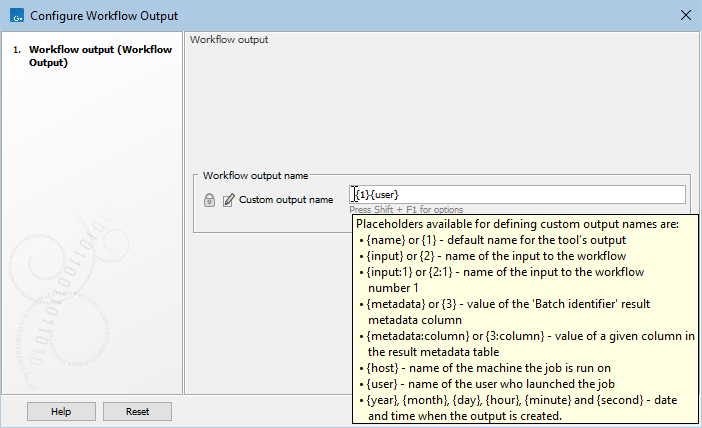Click the 'Workflow output' panel header

click(229, 40)
